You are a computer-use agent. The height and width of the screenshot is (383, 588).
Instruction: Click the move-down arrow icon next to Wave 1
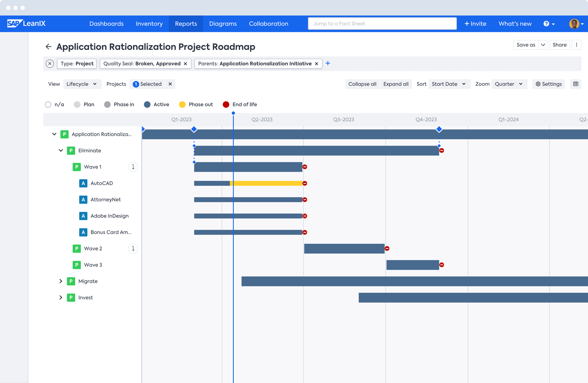[x=133, y=167]
